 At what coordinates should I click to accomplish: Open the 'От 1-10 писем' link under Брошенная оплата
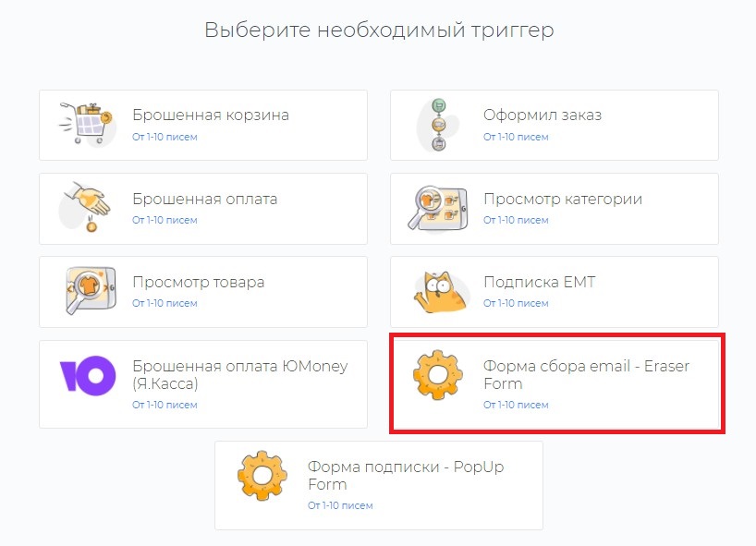(x=165, y=220)
